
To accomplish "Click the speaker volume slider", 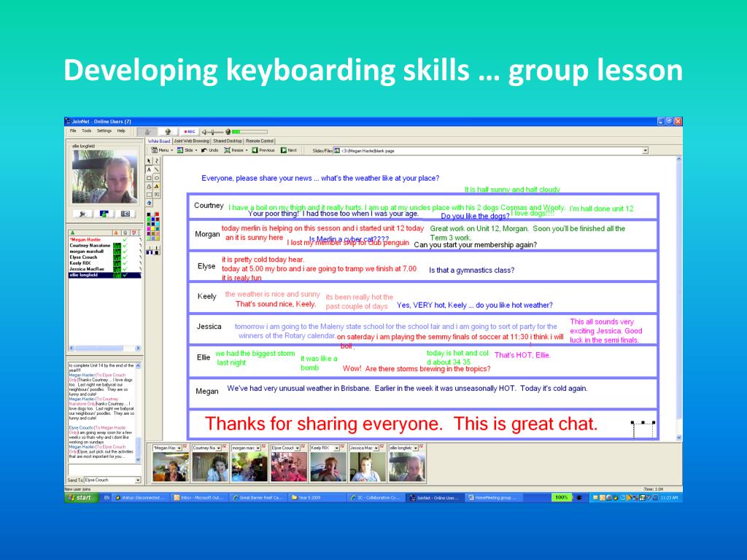I will click(x=216, y=132).
